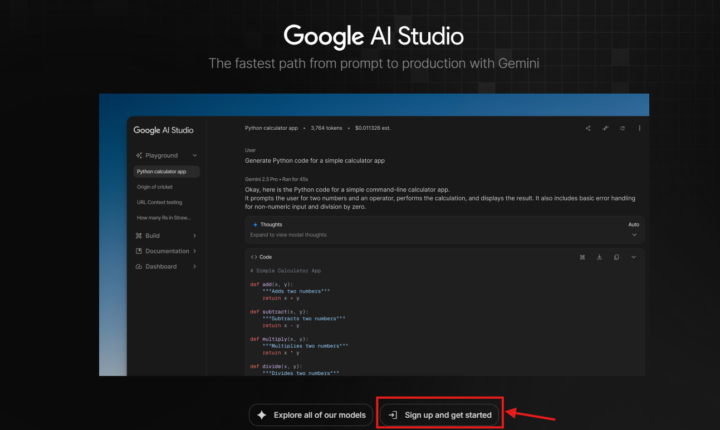Open the three-dot more options menu

pyautogui.click(x=639, y=128)
